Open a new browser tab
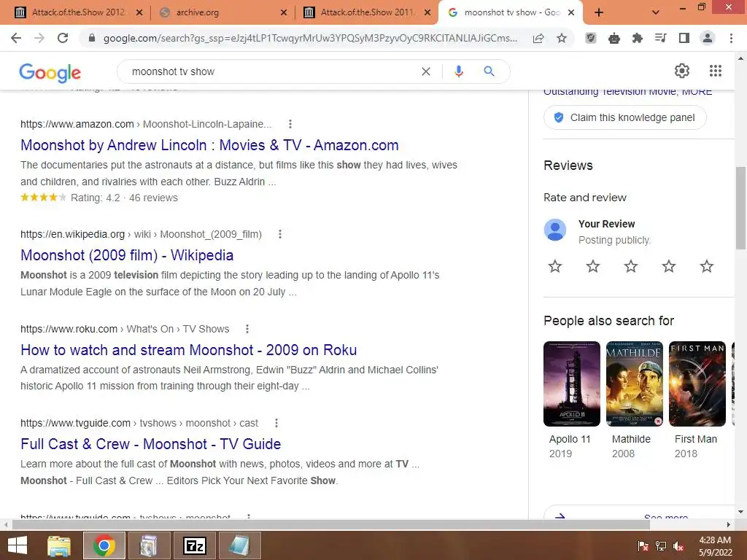The height and width of the screenshot is (560, 747). [x=599, y=12]
